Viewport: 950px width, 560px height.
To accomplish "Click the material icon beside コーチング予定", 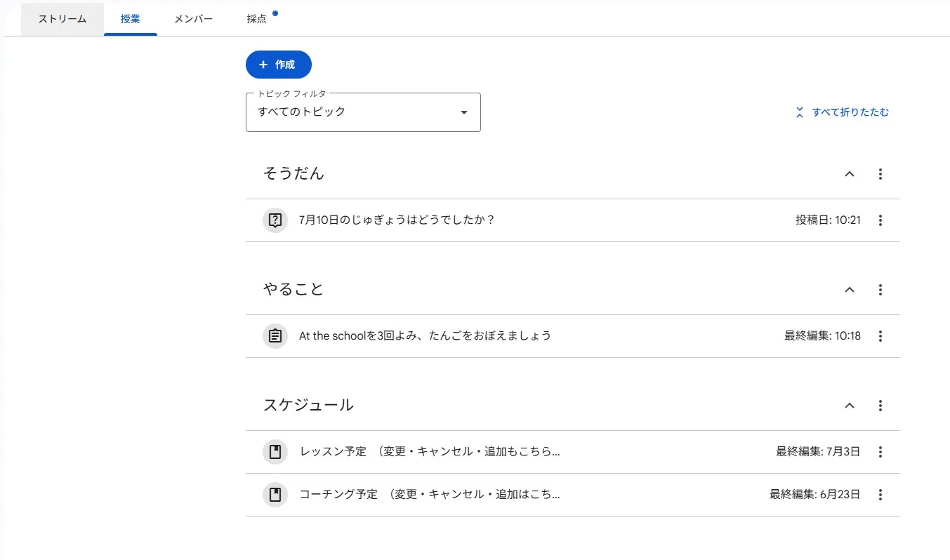I will 275,495.
